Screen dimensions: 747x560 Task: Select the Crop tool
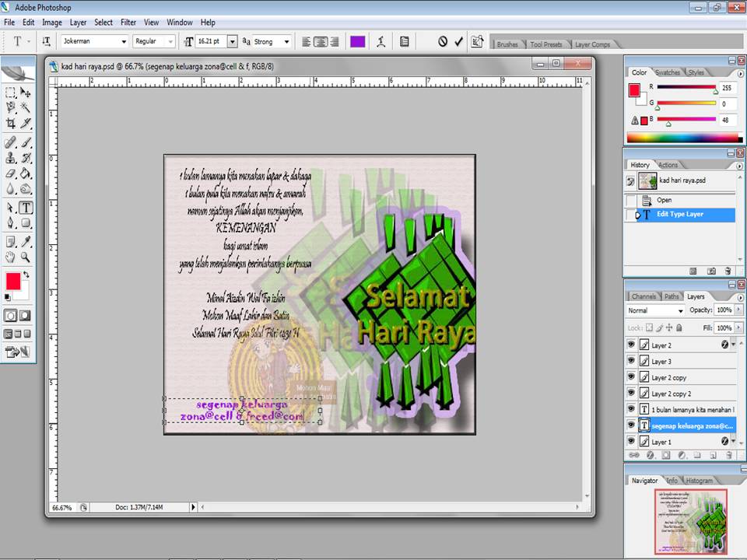coord(10,124)
